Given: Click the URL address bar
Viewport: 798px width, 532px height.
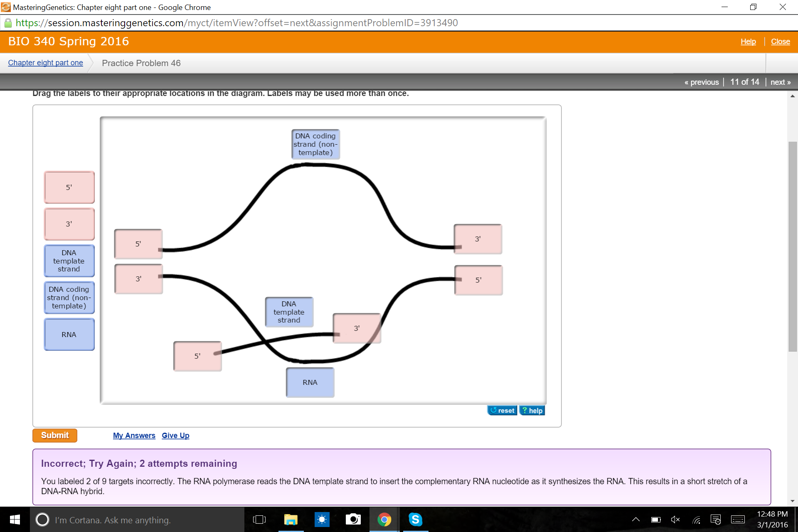Looking at the screenshot, I should click(399, 23).
